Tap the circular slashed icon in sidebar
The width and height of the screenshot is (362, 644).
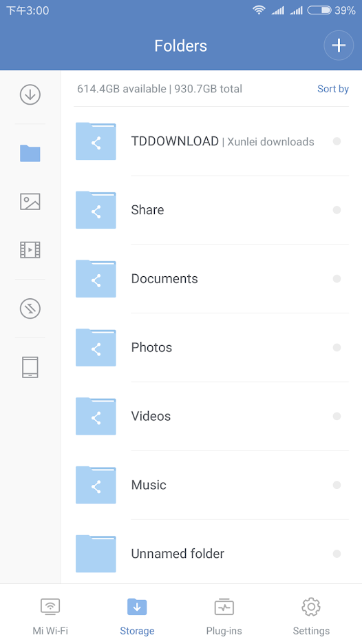point(30,309)
